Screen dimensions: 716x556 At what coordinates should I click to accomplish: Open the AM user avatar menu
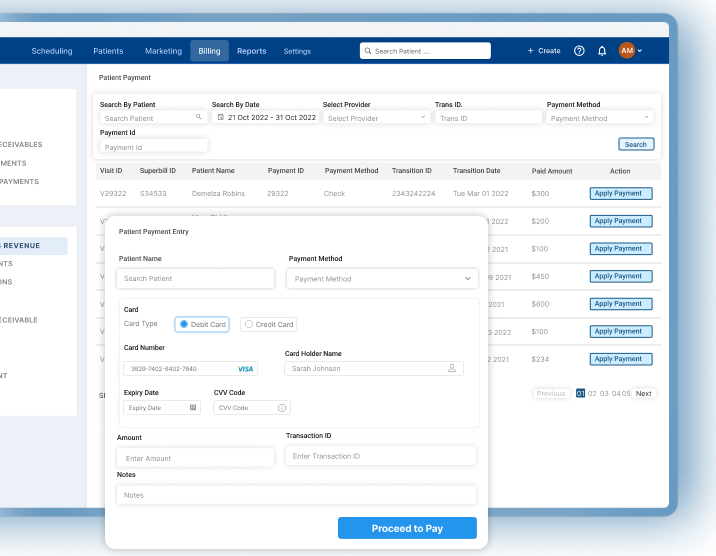click(626, 51)
